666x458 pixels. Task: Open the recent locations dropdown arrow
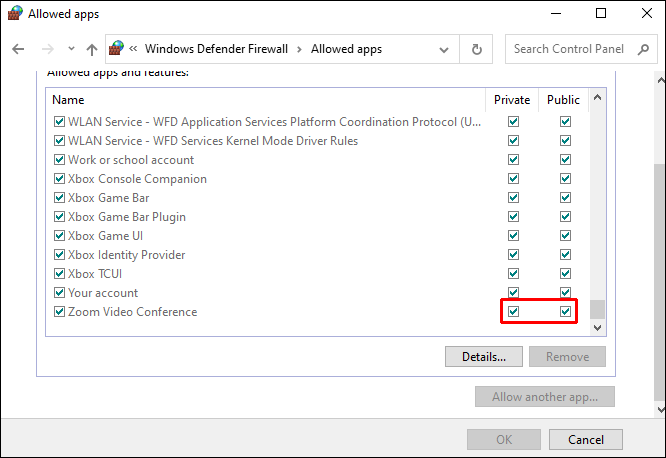(69, 49)
